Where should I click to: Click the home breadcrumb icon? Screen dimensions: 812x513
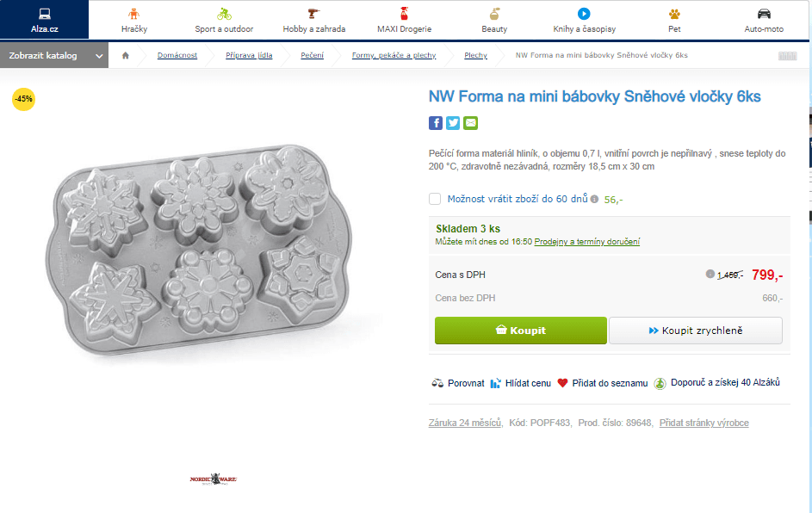point(125,54)
